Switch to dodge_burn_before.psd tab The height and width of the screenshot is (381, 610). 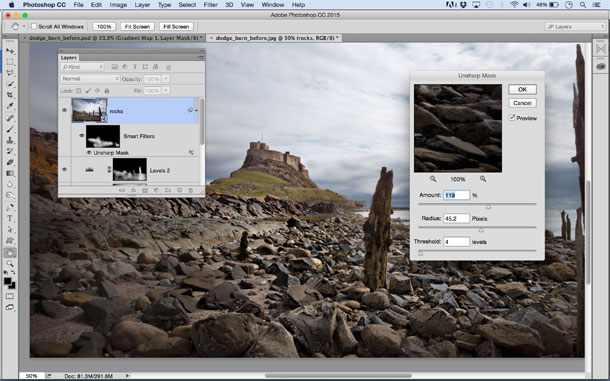[113, 38]
